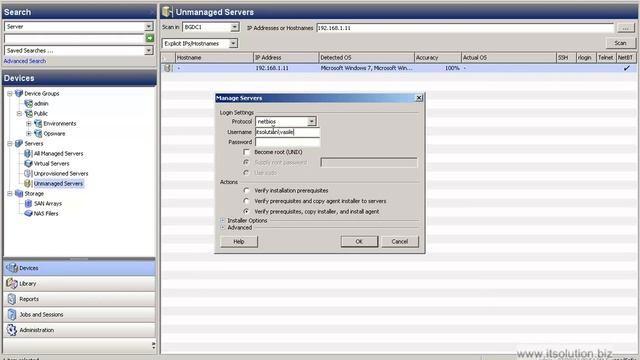This screenshot has height=360, width=640.
Task: Click the Device Groups tree icon
Action: click(19, 93)
